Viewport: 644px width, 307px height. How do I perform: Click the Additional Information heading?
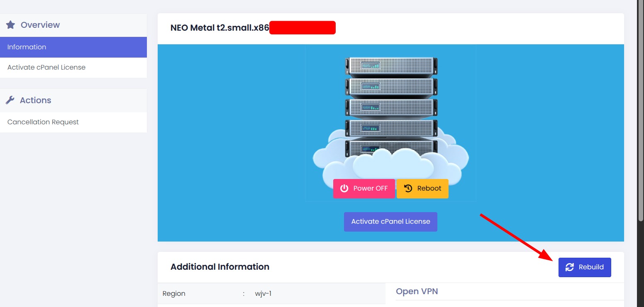220,267
